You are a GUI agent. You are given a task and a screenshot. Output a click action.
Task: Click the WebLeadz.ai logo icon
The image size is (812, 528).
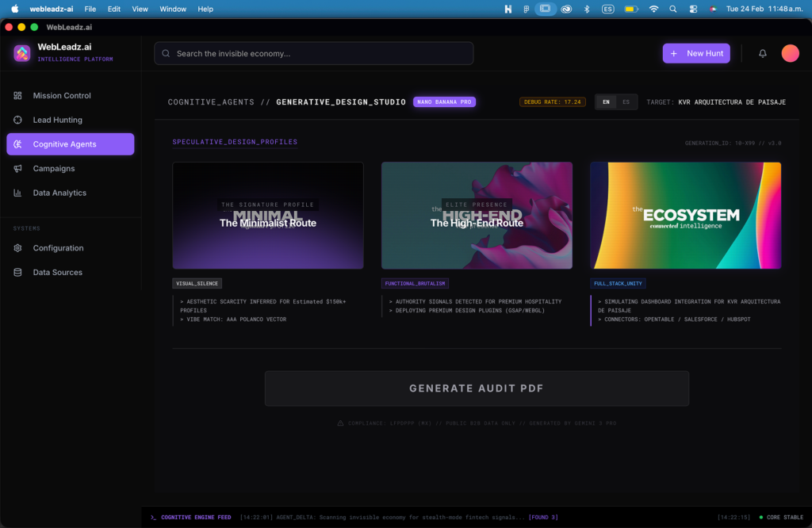point(21,53)
